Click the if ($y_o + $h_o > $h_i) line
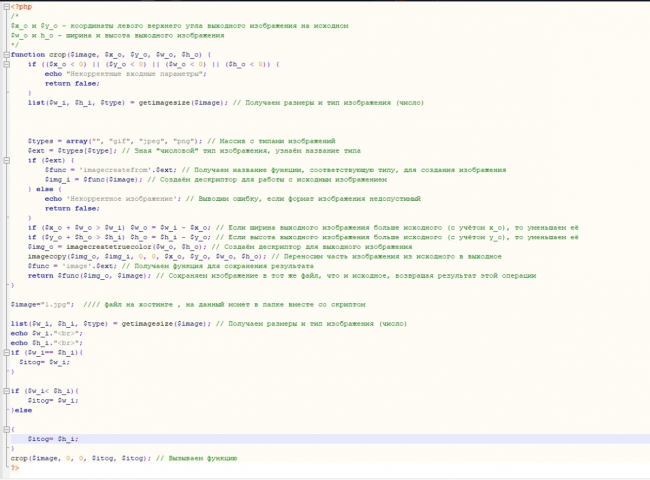The image size is (650, 480). [303, 237]
